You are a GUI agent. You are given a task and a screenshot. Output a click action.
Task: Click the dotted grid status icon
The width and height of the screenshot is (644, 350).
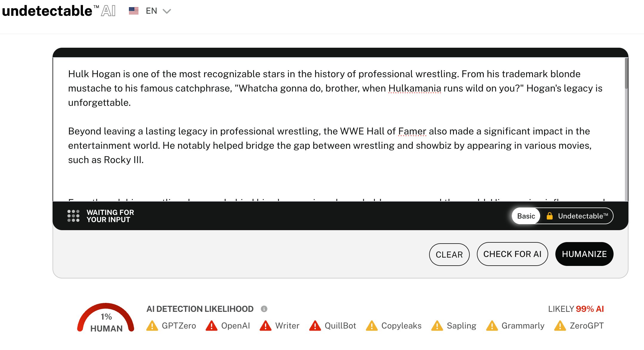point(73,216)
